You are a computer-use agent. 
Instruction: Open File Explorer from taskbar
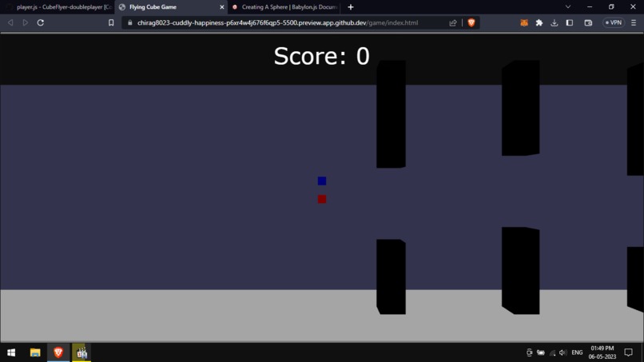35,352
